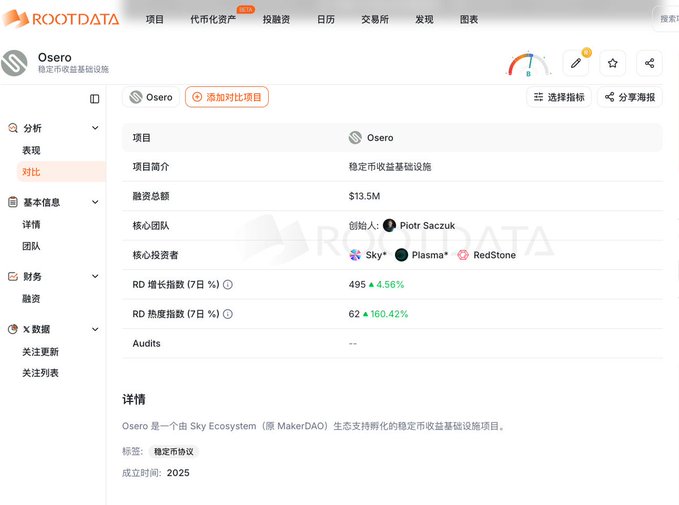This screenshot has height=505, width=679.
Task: Click the share icon in the header
Action: coord(649,63)
